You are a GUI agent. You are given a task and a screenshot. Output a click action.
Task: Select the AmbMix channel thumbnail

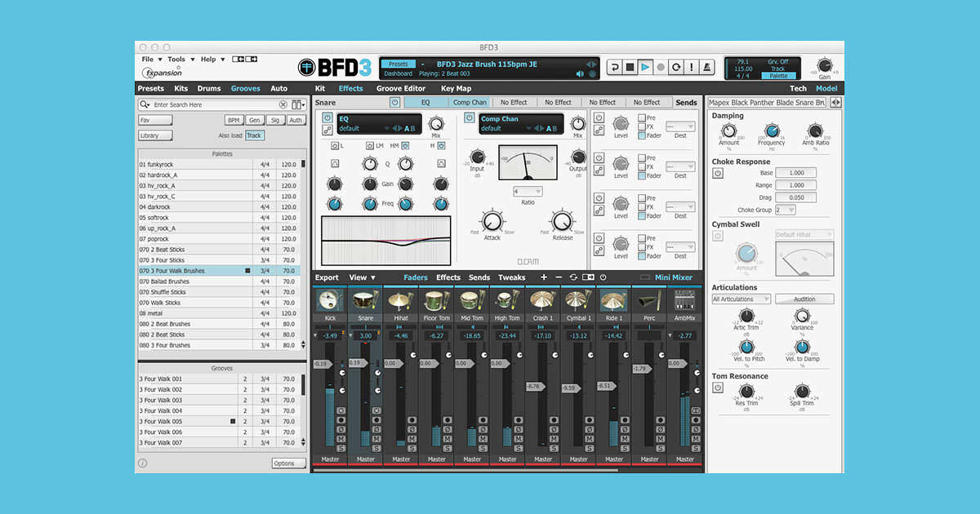coord(684,301)
